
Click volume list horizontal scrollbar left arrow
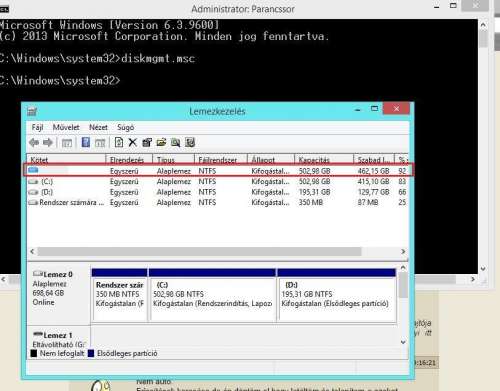[x=32, y=251]
